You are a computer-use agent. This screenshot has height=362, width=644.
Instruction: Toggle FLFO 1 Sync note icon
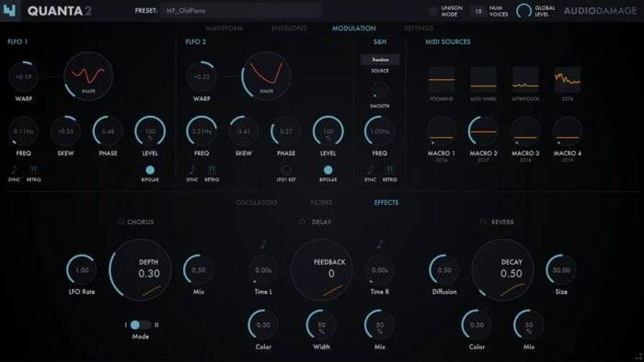(x=14, y=170)
